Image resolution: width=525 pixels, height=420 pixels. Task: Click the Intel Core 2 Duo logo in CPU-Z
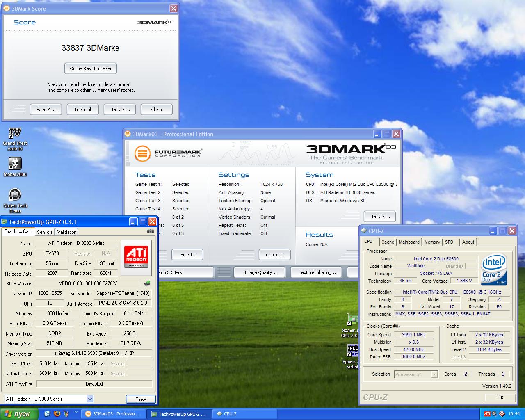[x=494, y=270]
